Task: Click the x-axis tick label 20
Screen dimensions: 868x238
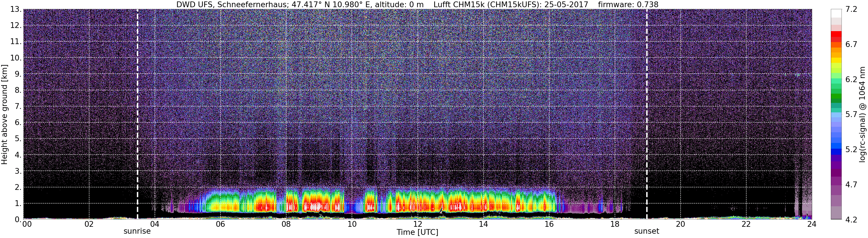Action: tap(680, 224)
